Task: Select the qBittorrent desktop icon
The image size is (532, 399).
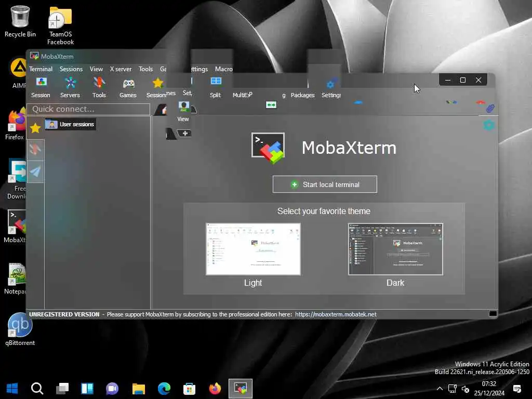Action: [20, 329]
